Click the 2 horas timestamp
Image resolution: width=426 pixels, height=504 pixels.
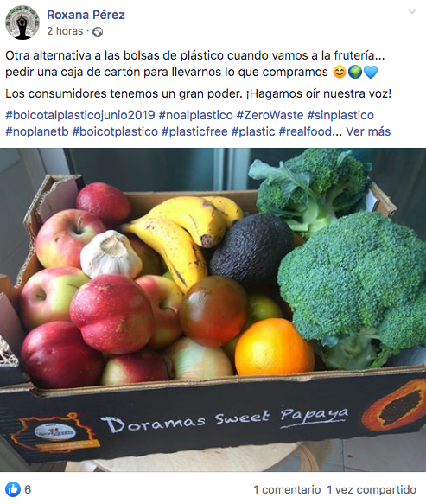tap(65, 31)
